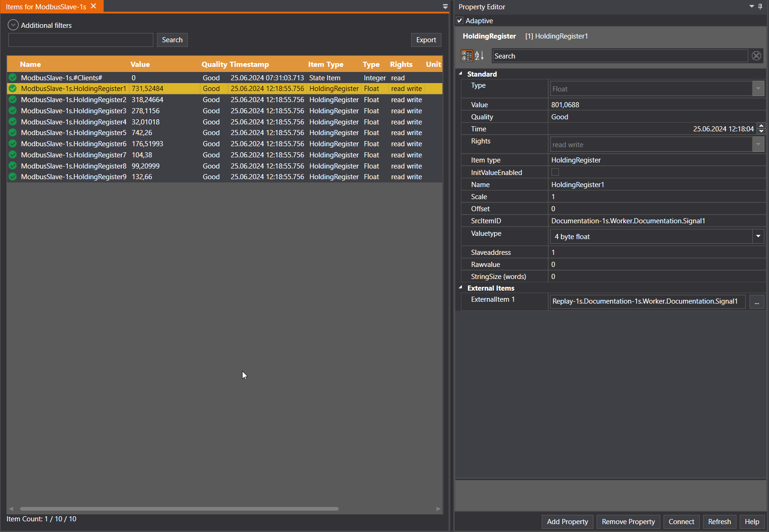The image size is (769, 532).
Task: Open the Valuetype 4 byte float dropdown
Action: (x=758, y=236)
